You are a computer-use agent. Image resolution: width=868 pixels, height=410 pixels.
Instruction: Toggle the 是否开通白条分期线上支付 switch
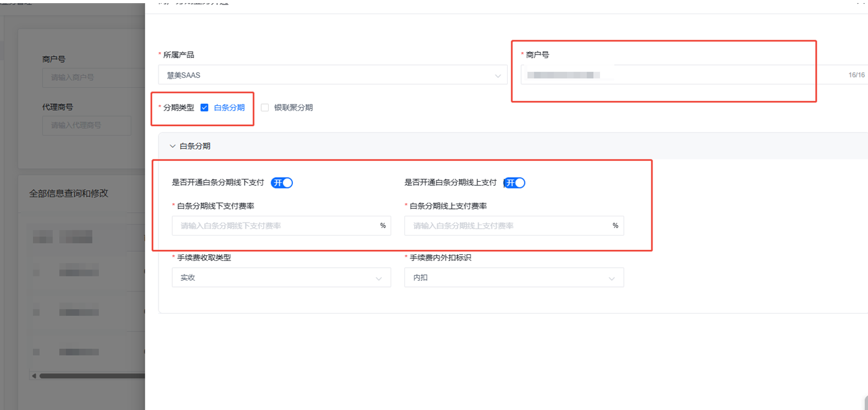pos(514,183)
